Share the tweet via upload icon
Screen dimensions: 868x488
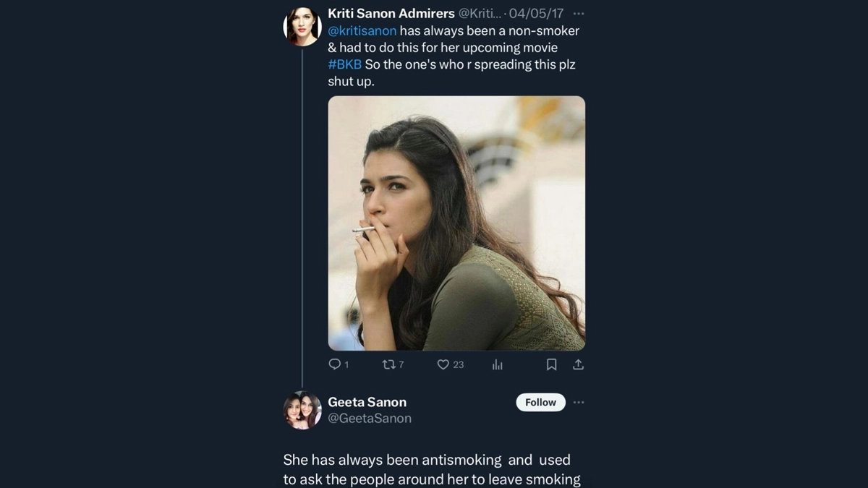578,364
